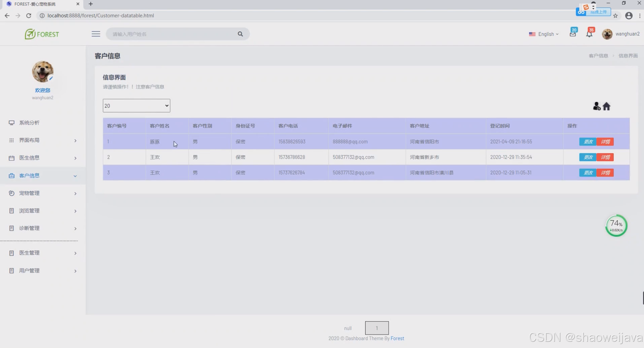Viewport: 644px width, 348px height.
Task: Click page 1 pagination button
Action: coord(377,328)
